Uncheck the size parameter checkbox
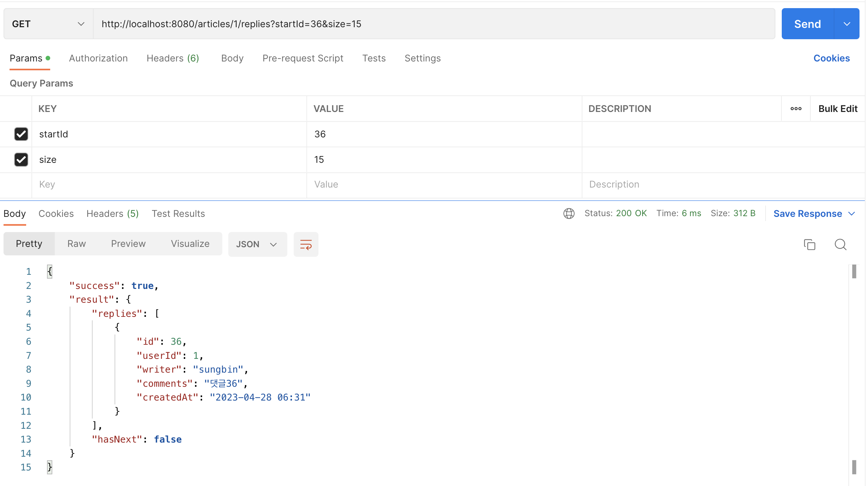Screen dimensions: 868x486 click(21, 159)
